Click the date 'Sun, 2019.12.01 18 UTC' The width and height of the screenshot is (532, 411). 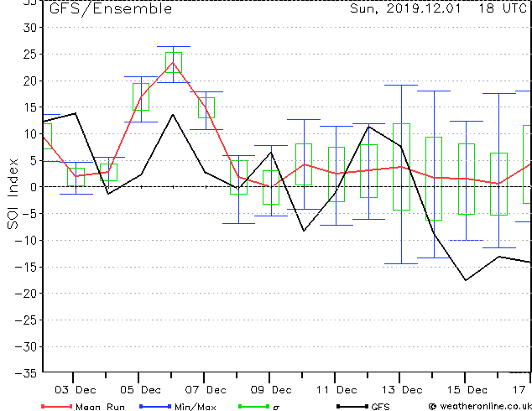click(438, 8)
